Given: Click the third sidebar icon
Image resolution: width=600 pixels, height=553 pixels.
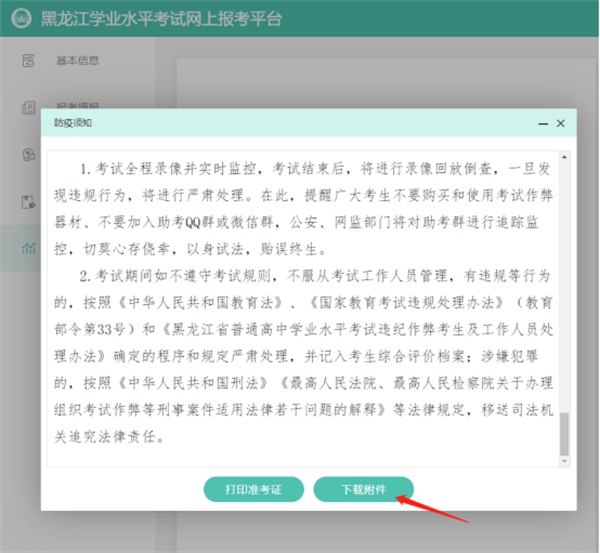Looking at the screenshot, I should (x=28, y=154).
